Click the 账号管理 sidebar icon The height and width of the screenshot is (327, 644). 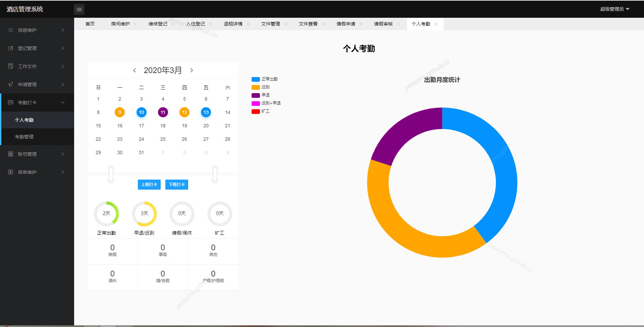[10, 154]
